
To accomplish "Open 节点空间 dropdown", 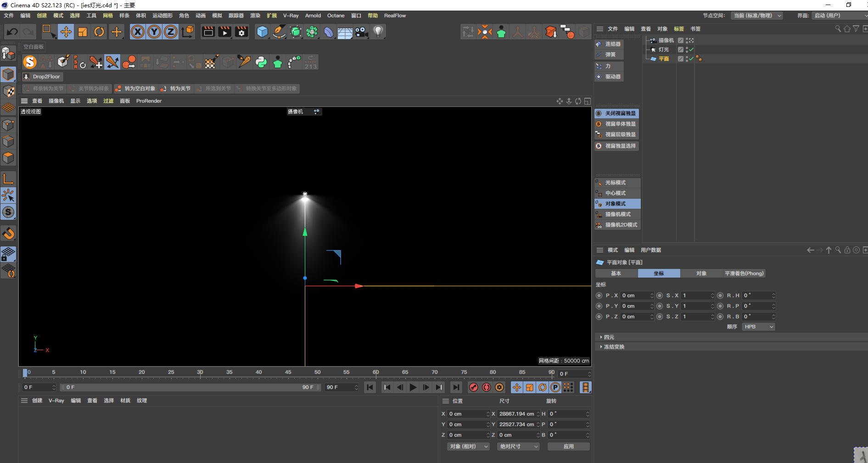I will click(756, 16).
